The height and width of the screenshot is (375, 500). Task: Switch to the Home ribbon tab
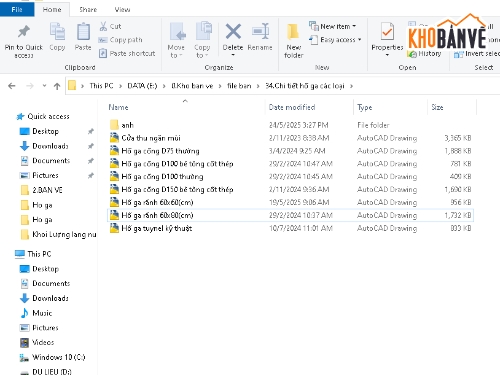(52, 9)
